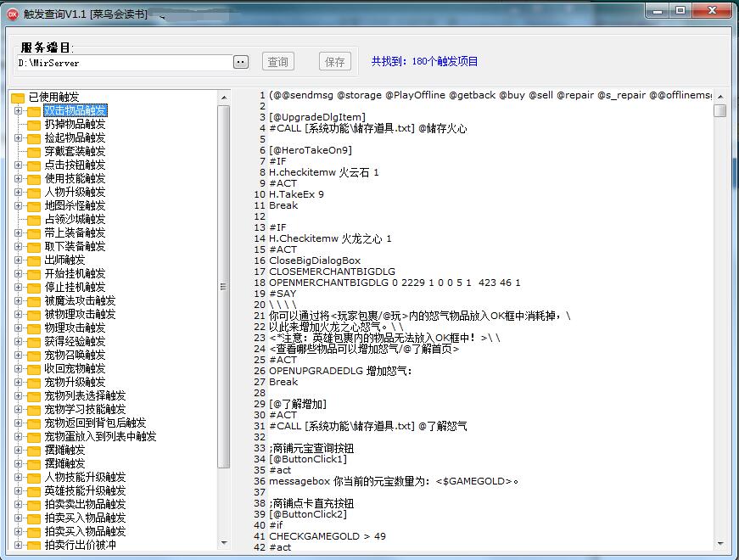Click the folder icon next to 穿戴套装触发
This screenshot has height=560, width=739.
coord(34,152)
